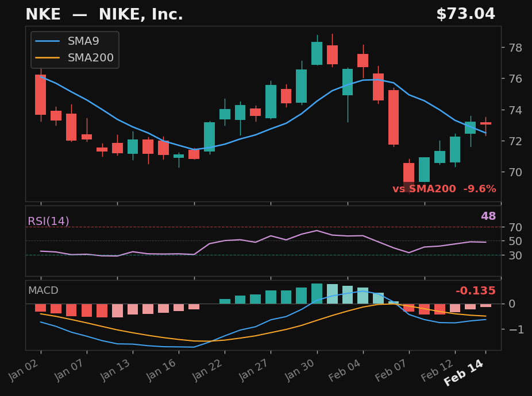Click the MACD axis label −1
The width and height of the screenshot is (532, 396).
(x=516, y=329)
